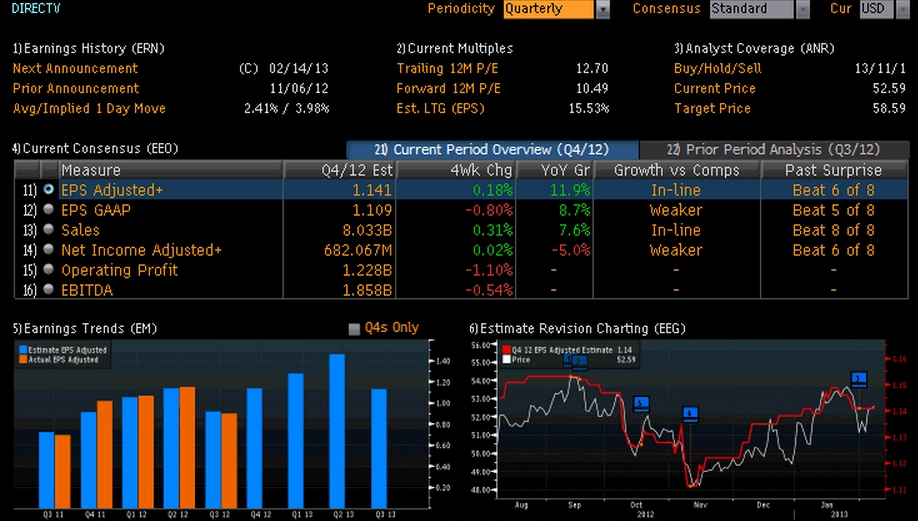918x521 pixels.
Task: Select the event marker above the November low
Action: pos(690,413)
